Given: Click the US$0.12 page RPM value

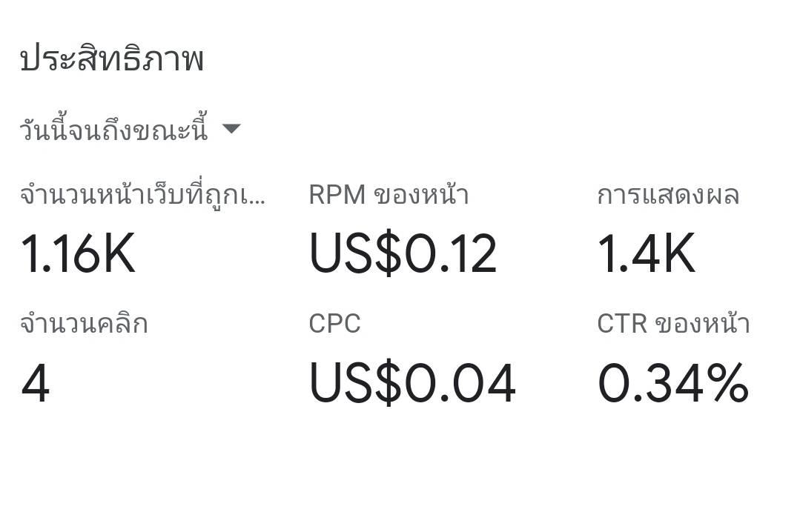Looking at the screenshot, I should pos(403,253).
